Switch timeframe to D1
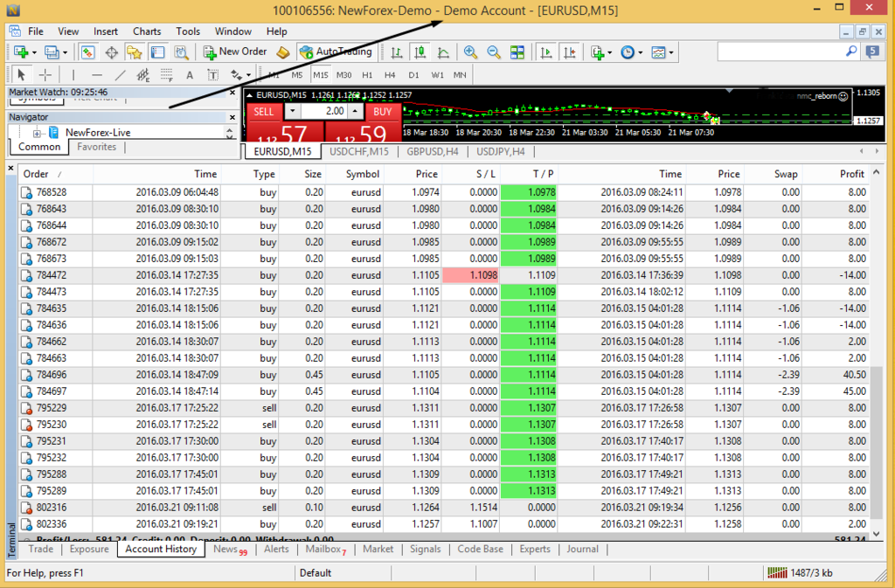The height and width of the screenshot is (588, 895). coord(413,75)
